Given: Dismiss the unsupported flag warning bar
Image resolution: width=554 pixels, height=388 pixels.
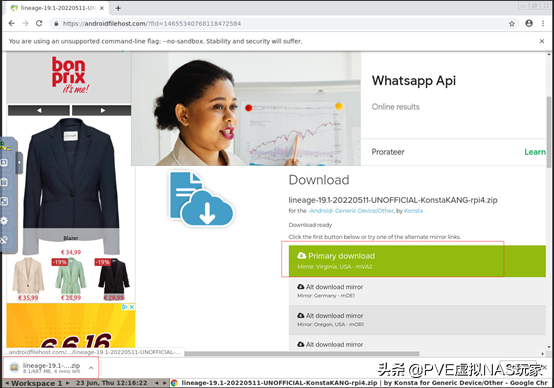Looking at the screenshot, I should (x=542, y=41).
